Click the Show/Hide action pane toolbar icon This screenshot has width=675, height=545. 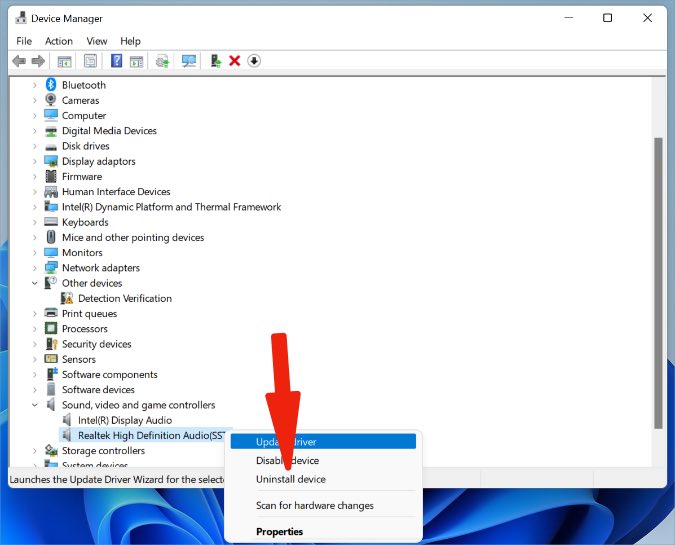pos(136,61)
